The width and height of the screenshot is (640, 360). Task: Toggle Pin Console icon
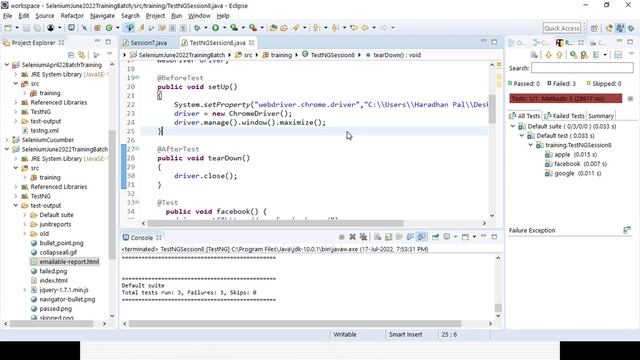[x=436, y=237]
